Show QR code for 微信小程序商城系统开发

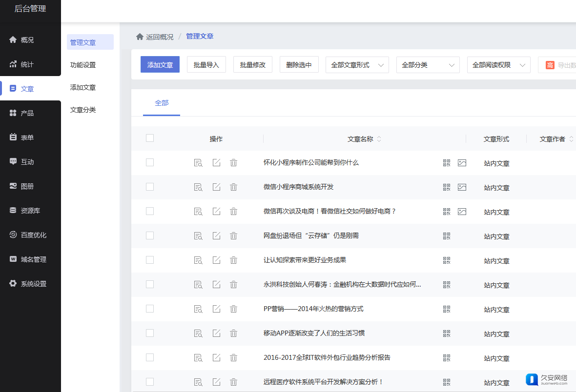pyautogui.click(x=447, y=187)
